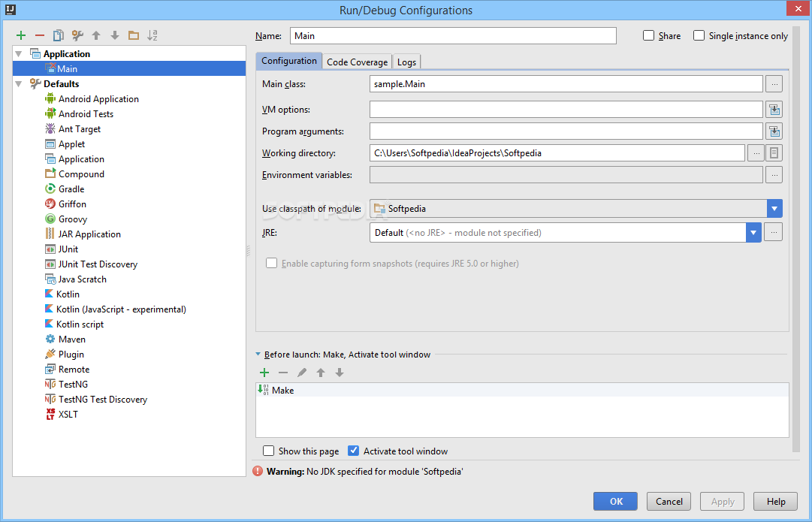Expand Program arguments field icon
Image resolution: width=812 pixels, height=522 pixels.
coord(774,131)
